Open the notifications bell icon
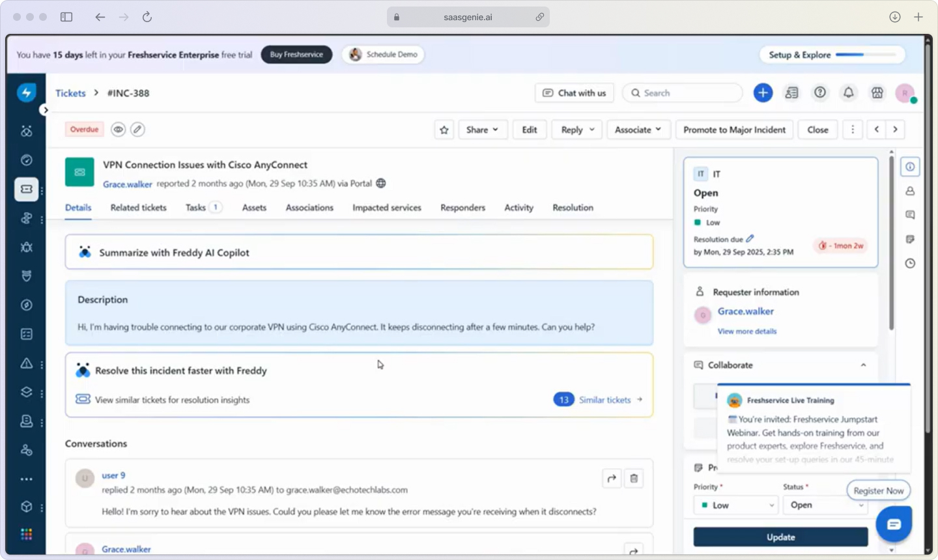Viewport: 938px width, 560px height. (848, 93)
